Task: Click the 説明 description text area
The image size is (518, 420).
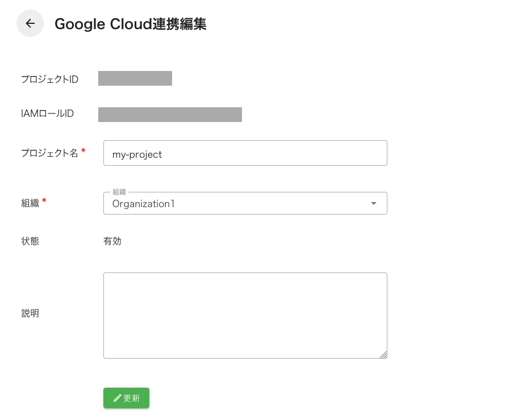Action: pos(245,315)
